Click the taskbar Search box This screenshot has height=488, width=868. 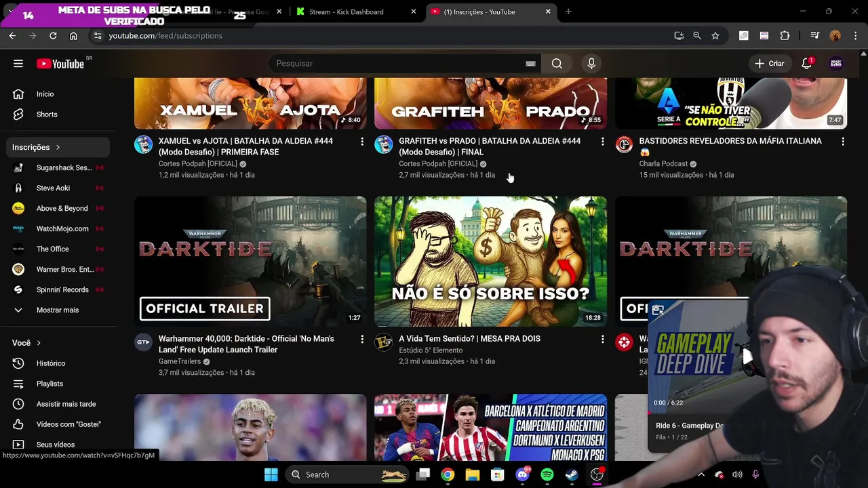click(347, 474)
